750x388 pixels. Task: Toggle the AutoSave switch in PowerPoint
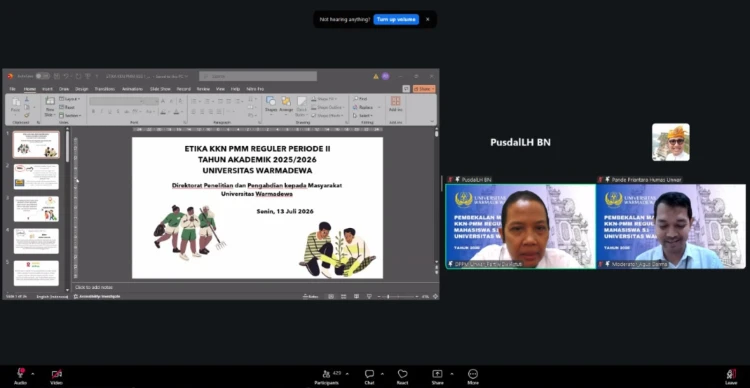(x=43, y=76)
